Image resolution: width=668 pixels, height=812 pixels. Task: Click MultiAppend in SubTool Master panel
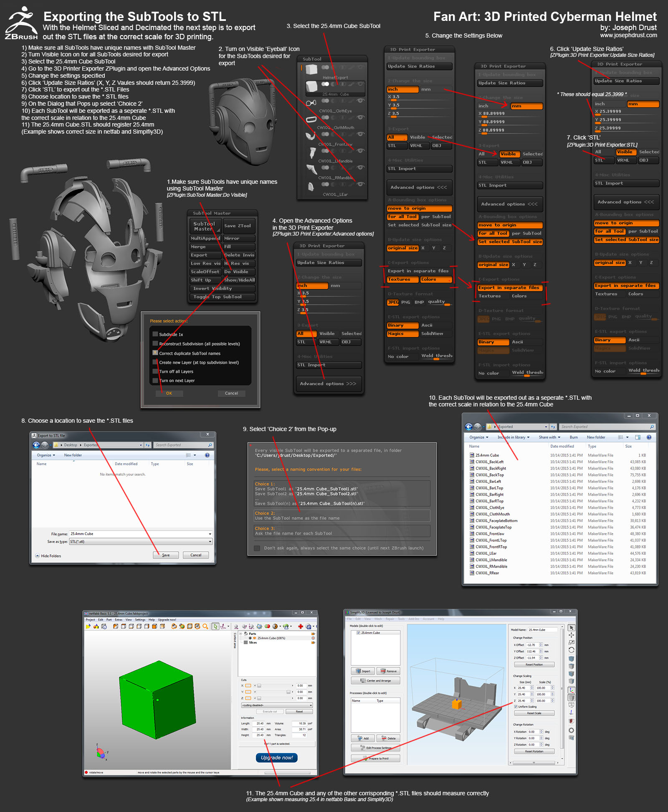205,238
